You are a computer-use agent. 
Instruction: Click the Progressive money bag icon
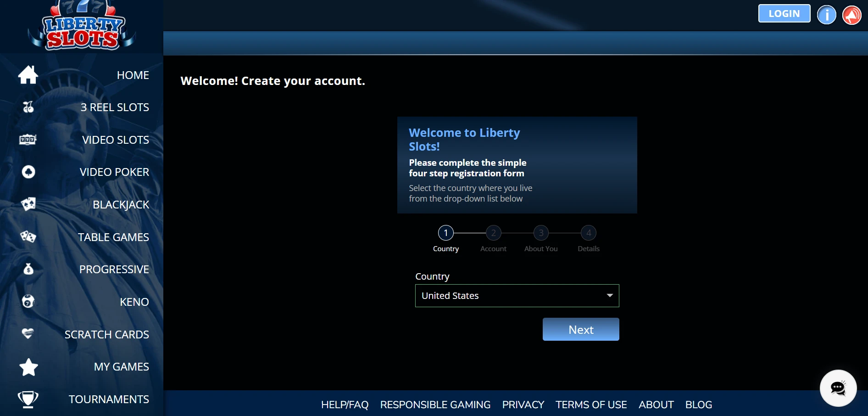28,269
